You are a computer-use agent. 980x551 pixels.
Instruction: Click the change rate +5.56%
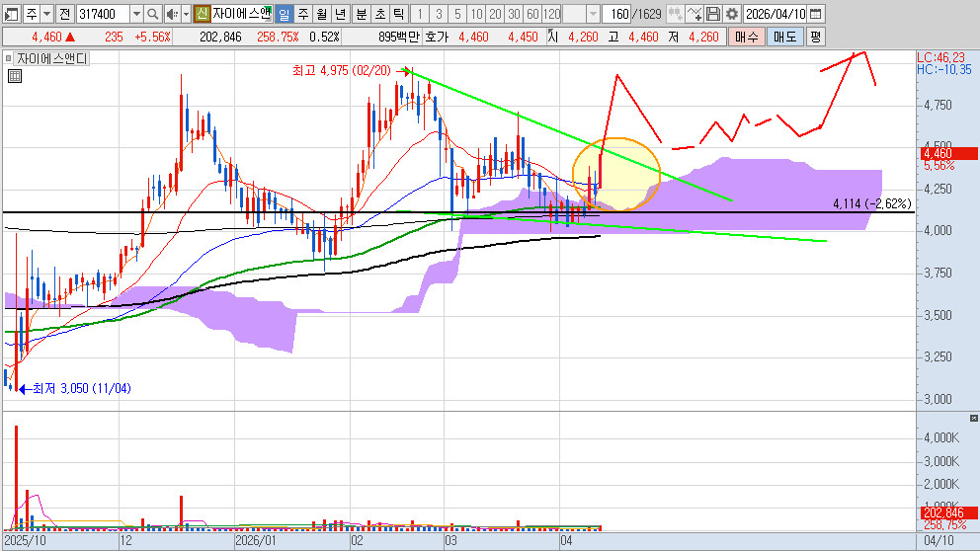152,37
